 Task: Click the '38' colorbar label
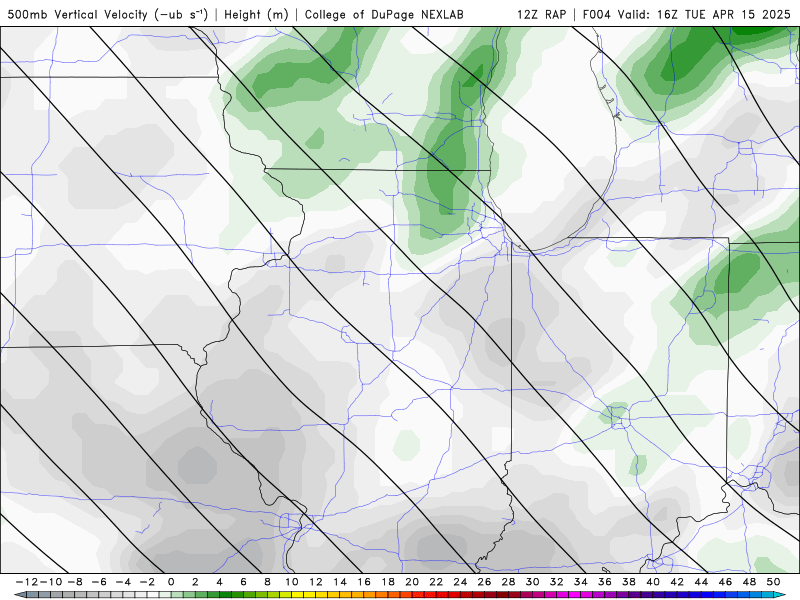point(629,582)
